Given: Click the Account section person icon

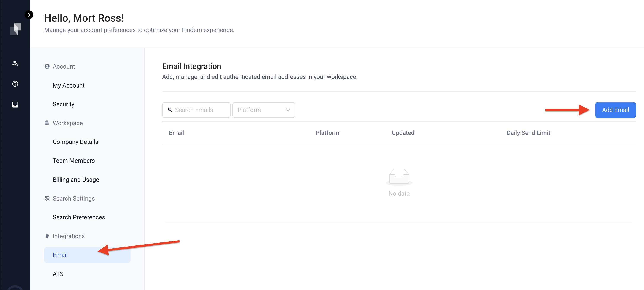Looking at the screenshot, I should [x=47, y=66].
